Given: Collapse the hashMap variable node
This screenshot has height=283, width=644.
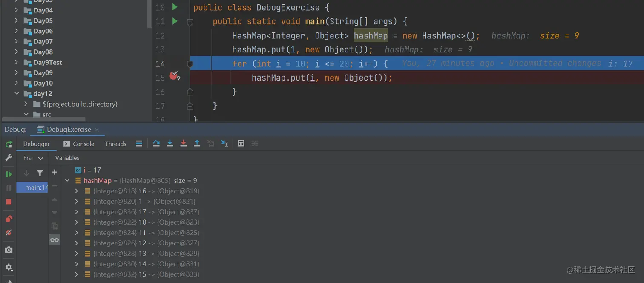Looking at the screenshot, I should [67, 181].
